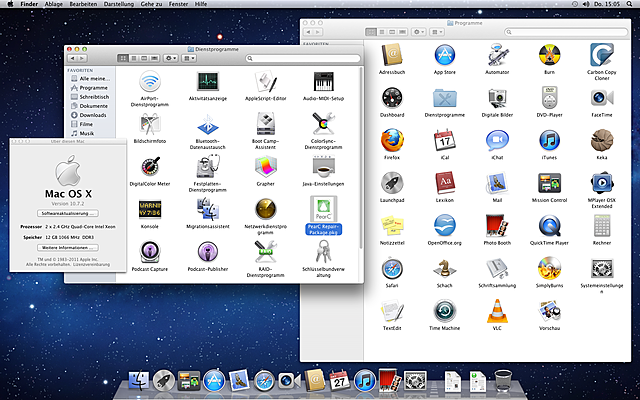Switch Dienstprogramme window to list view
The width and height of the screenshot is (640, 400).
(x=133, y=58)
